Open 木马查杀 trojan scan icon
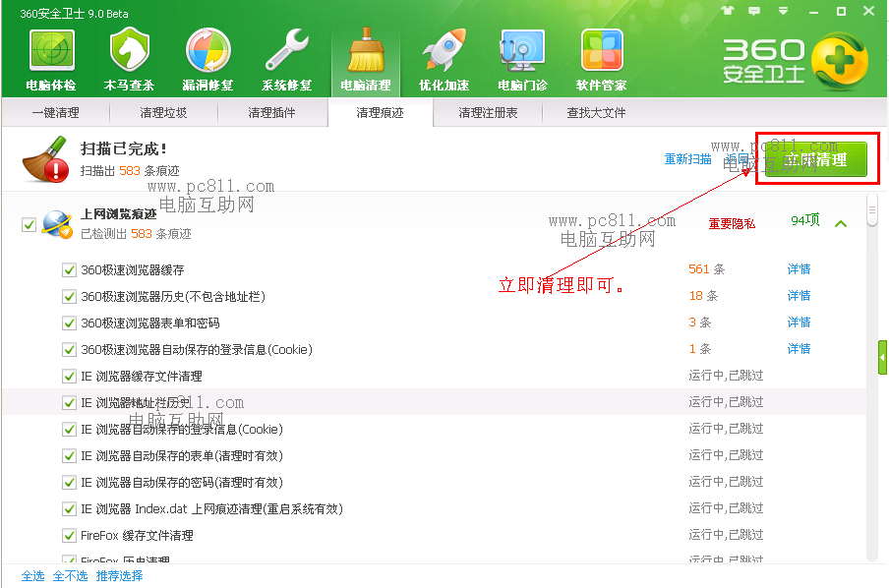Screen dimensions: 889x588 [129, 60]
